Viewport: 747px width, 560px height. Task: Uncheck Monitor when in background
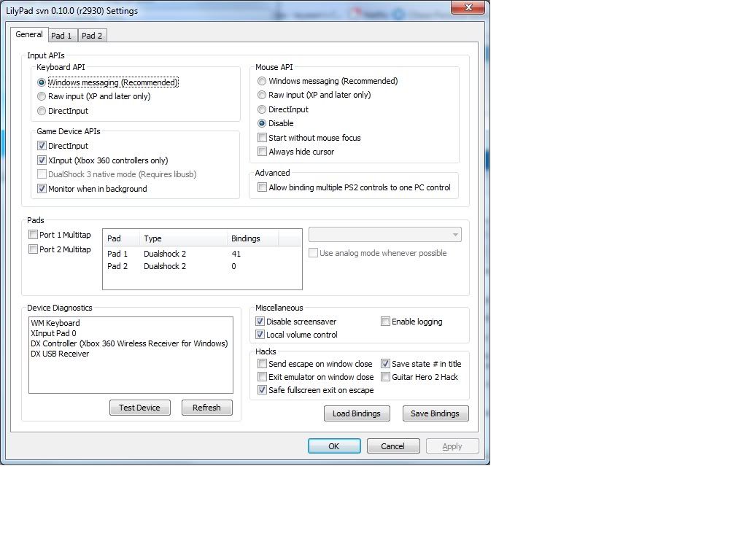click(42, 189)
